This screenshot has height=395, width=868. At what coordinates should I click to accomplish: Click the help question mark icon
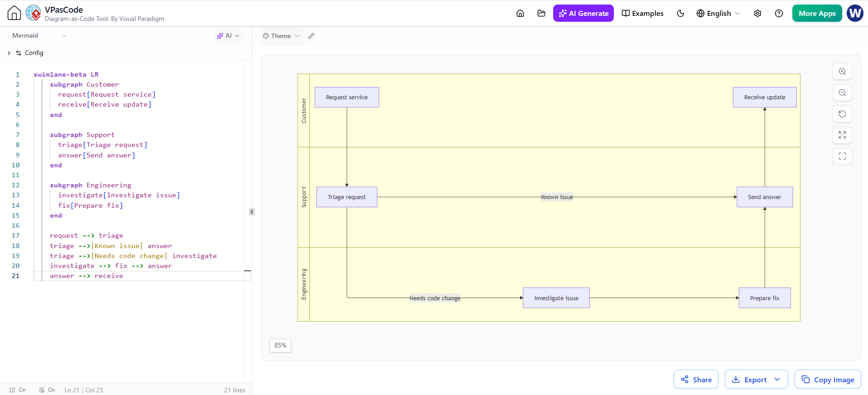click(x=779, y=13)
